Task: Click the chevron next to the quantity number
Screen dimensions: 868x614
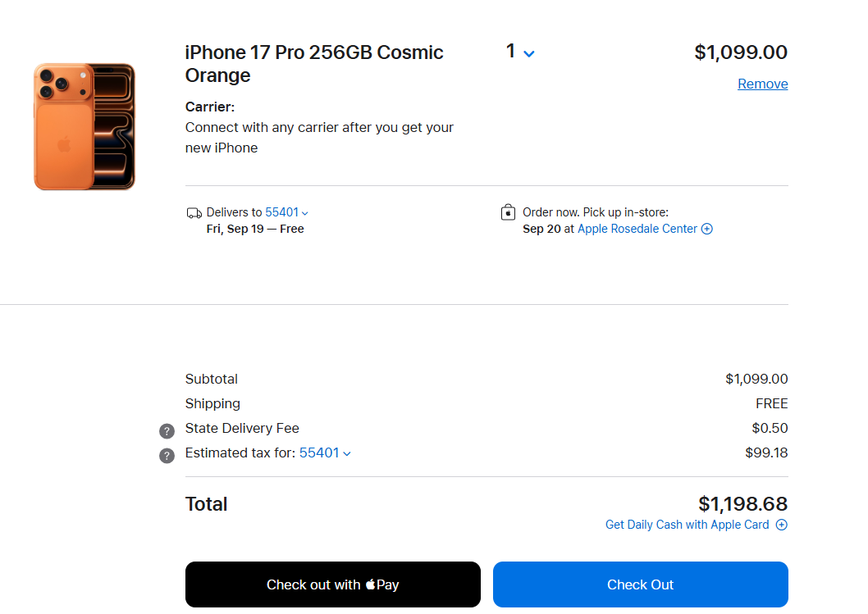Action: coord(529,54)
